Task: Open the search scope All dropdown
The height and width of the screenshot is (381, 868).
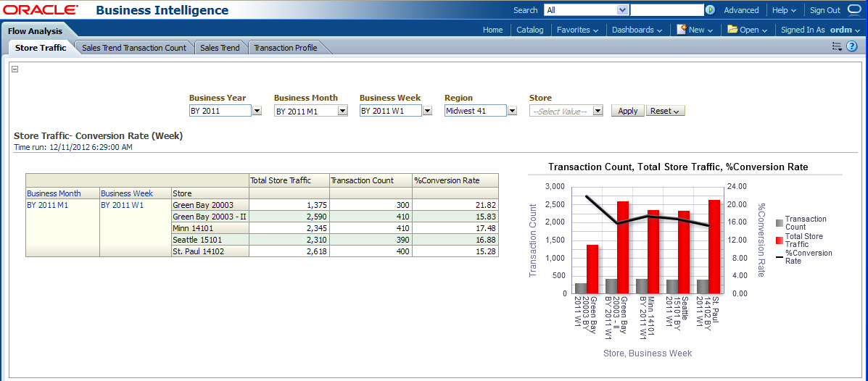Action: (622, 10)
